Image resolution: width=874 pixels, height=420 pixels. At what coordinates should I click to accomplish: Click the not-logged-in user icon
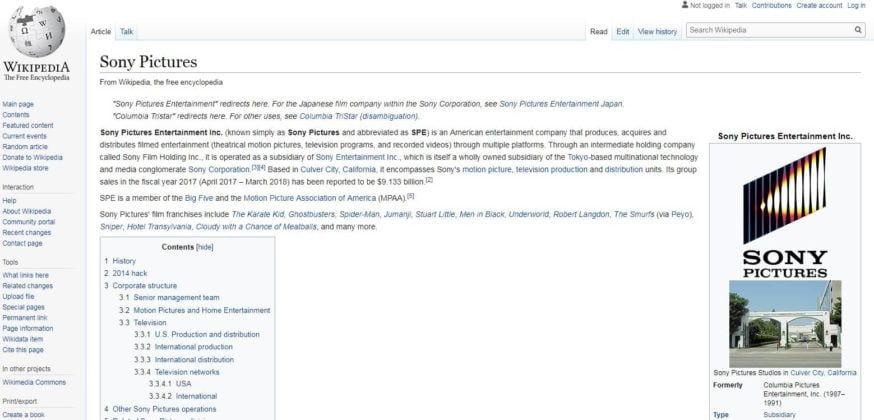pos(684,6)
